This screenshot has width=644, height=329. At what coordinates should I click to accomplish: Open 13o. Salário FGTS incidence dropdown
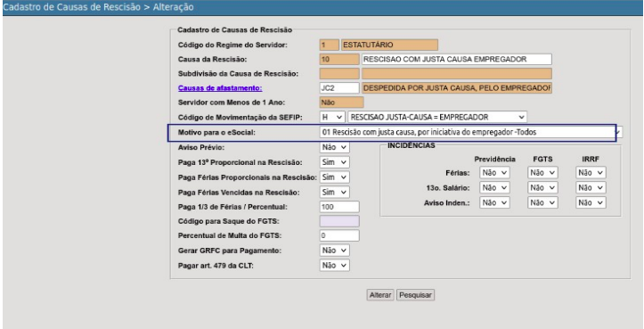pyautogui.click(x=542, y=188)
